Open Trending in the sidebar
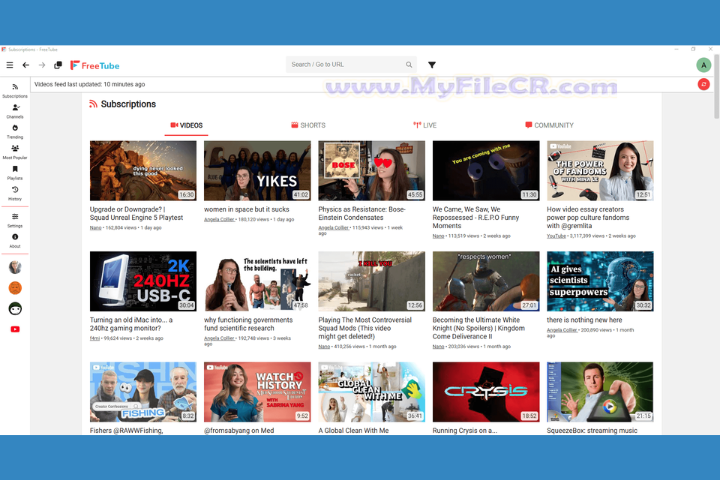Screen dimensions: 720x480 click(x=15, y=132)
